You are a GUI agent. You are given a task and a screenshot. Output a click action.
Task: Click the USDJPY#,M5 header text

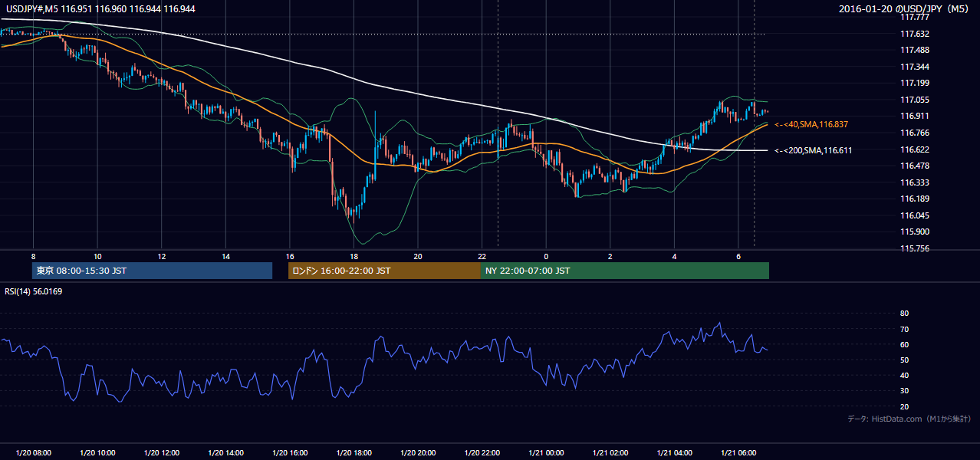100,8
